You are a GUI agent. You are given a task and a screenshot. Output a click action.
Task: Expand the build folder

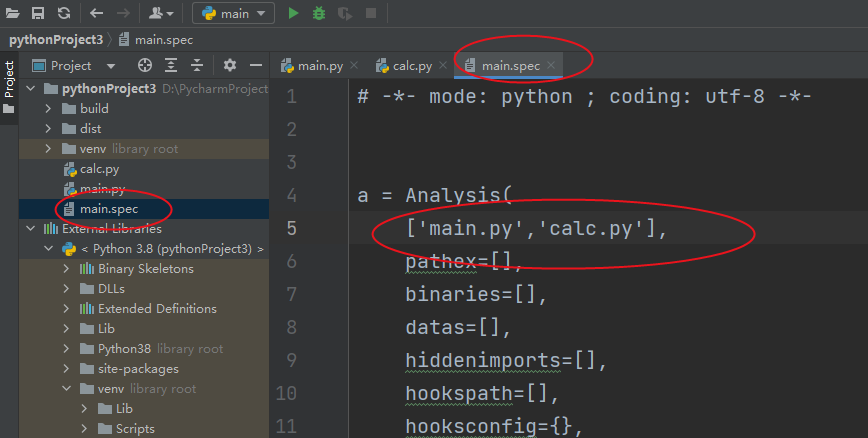point(48,109)
